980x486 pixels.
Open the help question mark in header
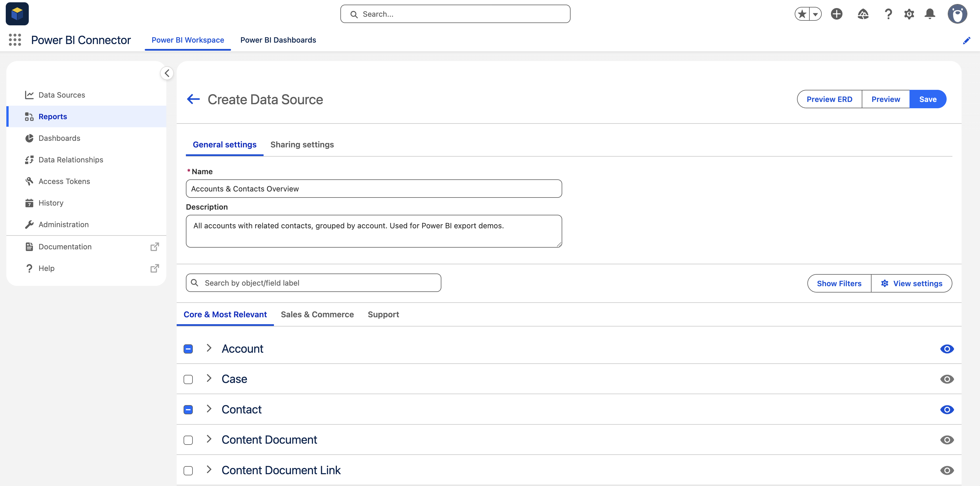(888, 14)
